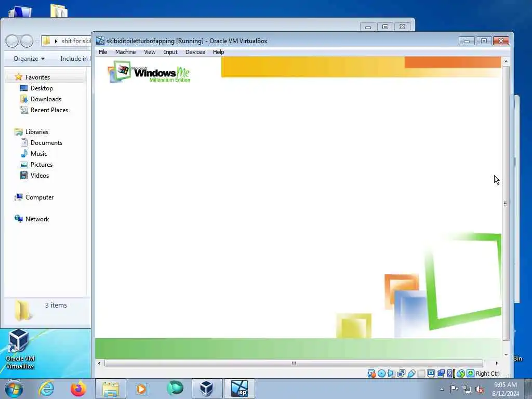
Task: Click the vertical scrollbar up arrow in VirtualBox
Action: [506, 61]
